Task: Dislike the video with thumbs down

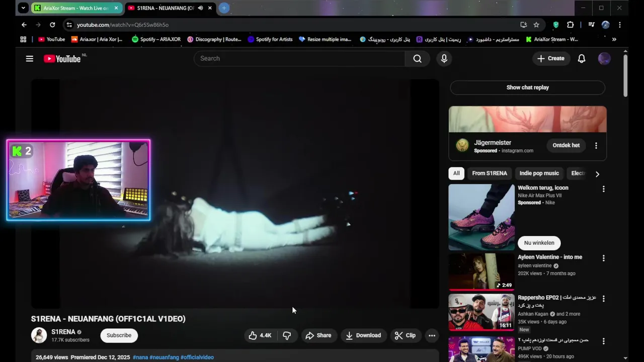Action: point(287,335)
